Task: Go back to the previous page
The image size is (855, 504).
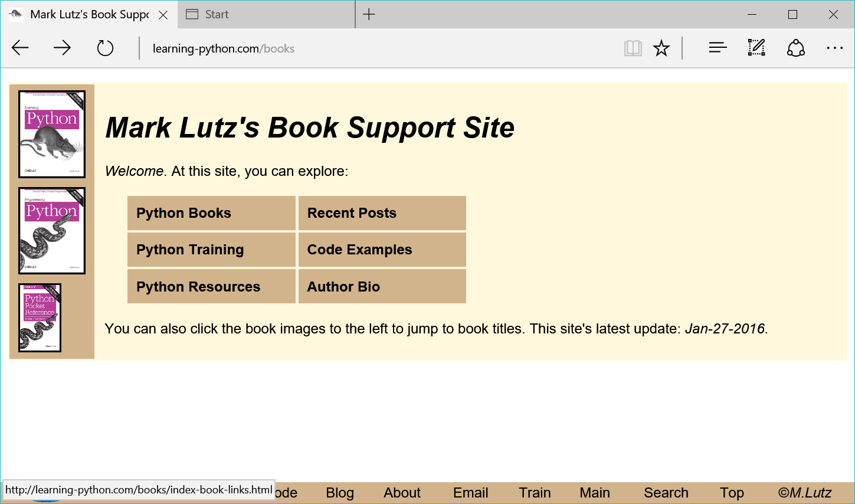Action: 20,48
